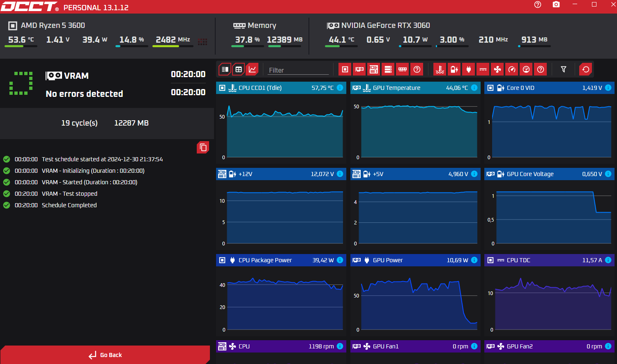
Task: Toggle the GPU hardware filter
Action: click(x=359, y=69)
